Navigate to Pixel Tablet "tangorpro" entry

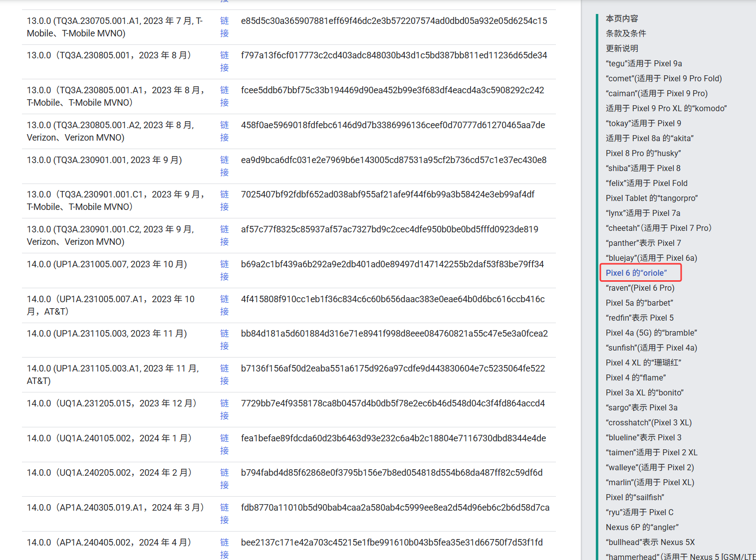tap(651, 198)
